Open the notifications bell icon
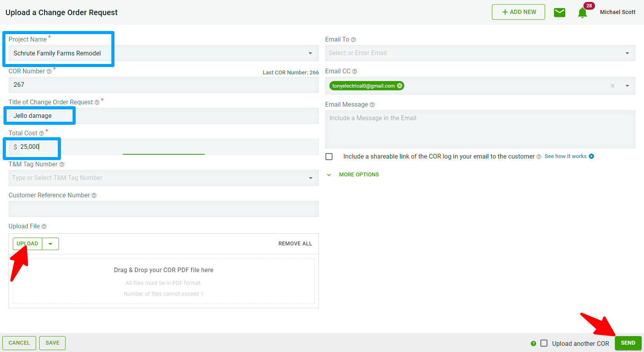The height and width of the screenshot is (352, 644). point(582,13)
